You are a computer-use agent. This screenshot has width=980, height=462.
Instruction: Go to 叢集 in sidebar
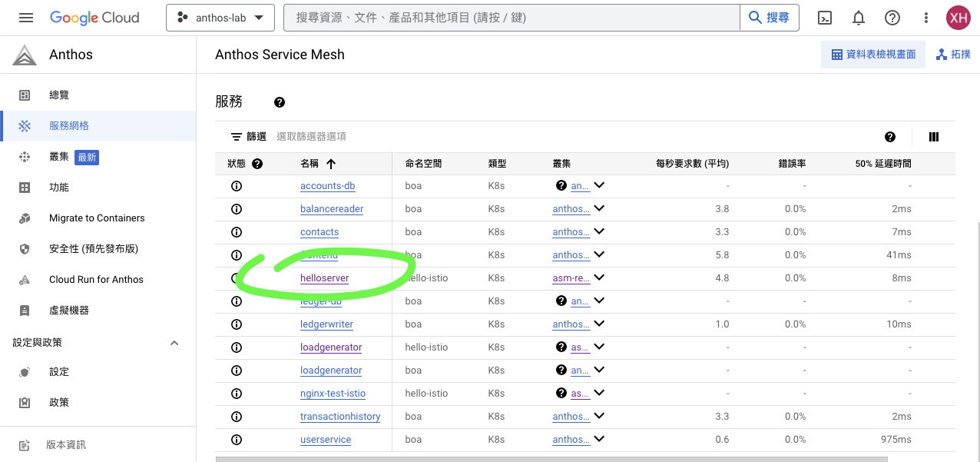click(x=59, y=157)
